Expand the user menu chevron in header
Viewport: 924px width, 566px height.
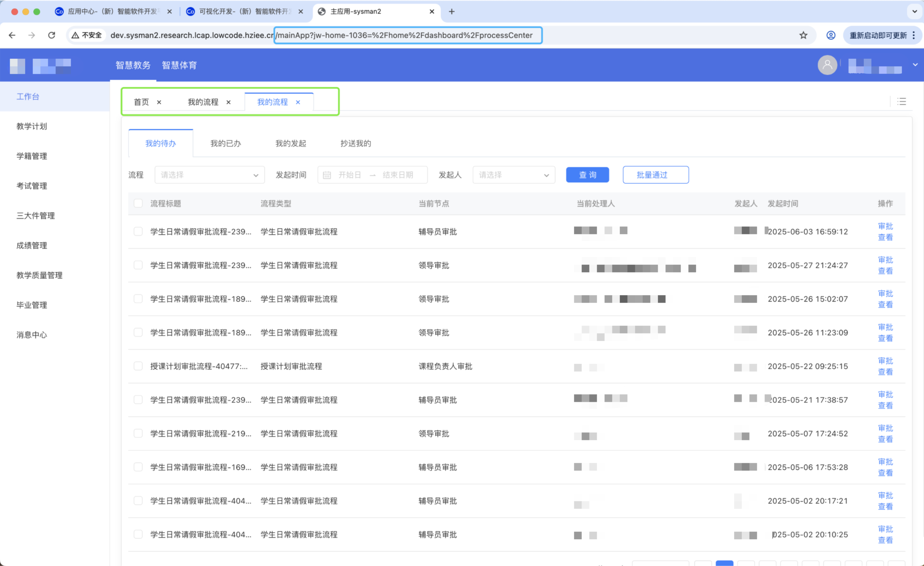[x=915, y=65]
